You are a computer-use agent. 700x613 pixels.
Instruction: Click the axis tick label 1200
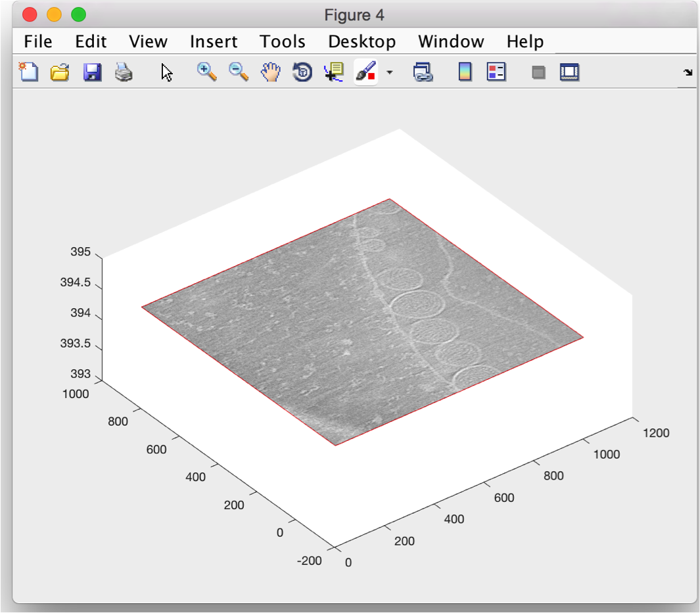656,433
